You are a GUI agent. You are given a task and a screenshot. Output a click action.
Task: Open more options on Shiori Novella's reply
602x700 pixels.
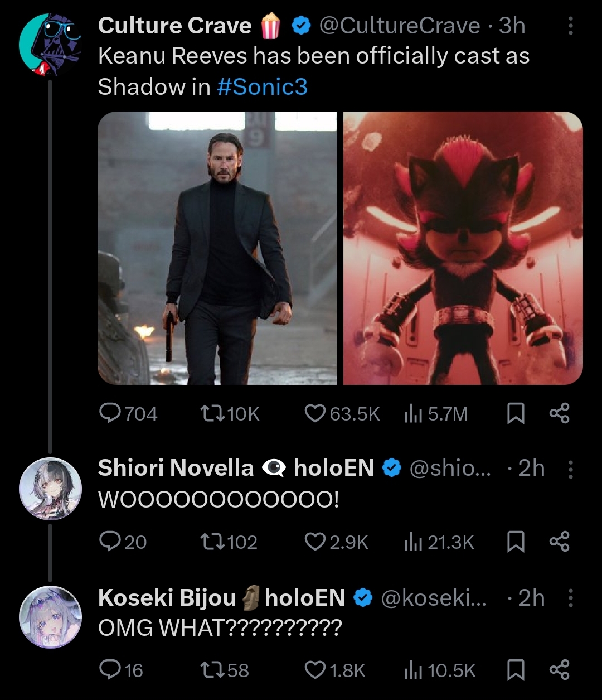(570, 469)
